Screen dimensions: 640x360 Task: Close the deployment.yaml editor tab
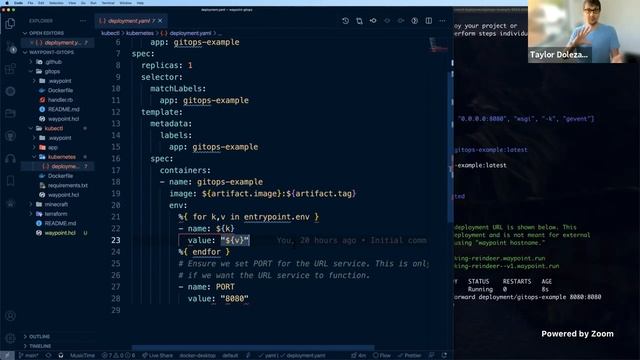[x=160, y=21]
